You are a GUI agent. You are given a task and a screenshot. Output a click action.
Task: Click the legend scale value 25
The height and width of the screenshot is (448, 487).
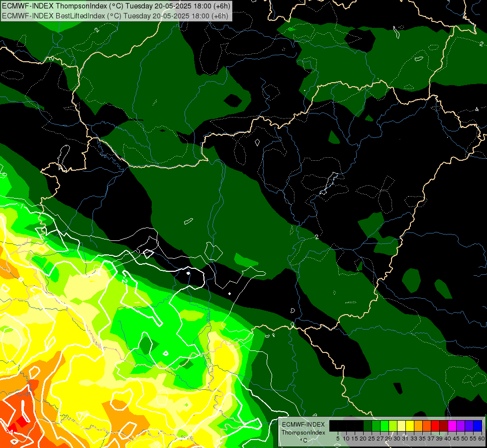click(372, 439)
